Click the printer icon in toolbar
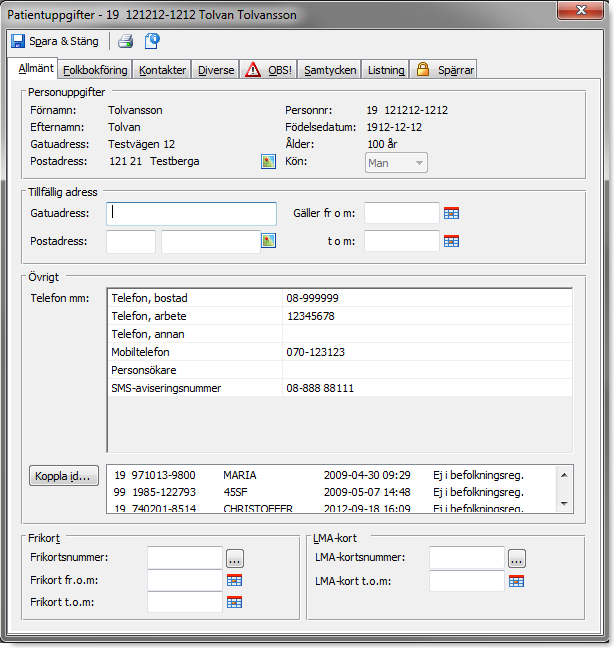614x648 pixels. pos(125,41)
